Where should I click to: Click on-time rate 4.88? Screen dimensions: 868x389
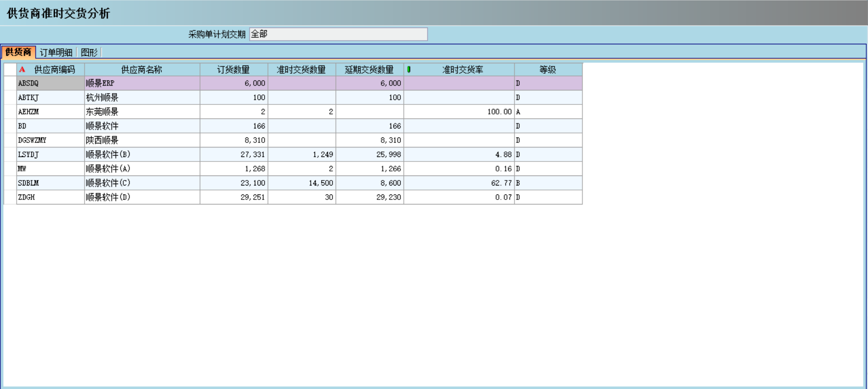459,155
